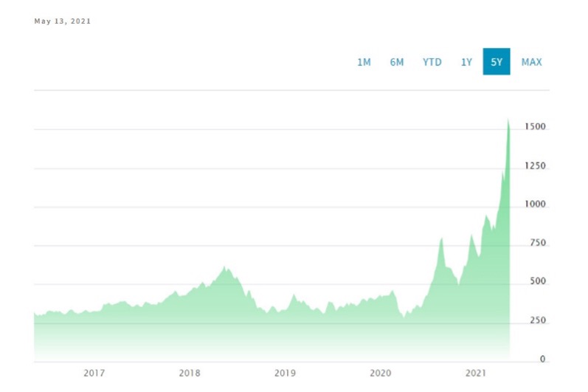Select the 1M time range
This screenshot has width=588, height=392.
pyautogui.click(x=364, y=62)
